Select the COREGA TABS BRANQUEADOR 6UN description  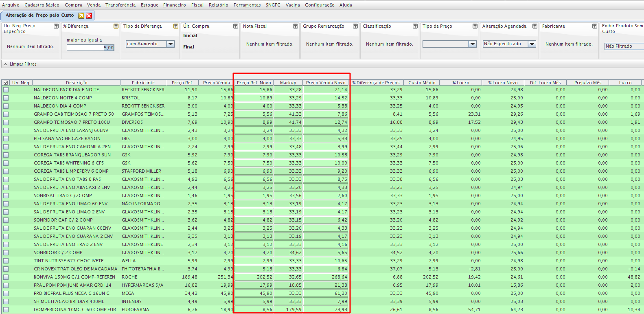(x=72, y=155)
